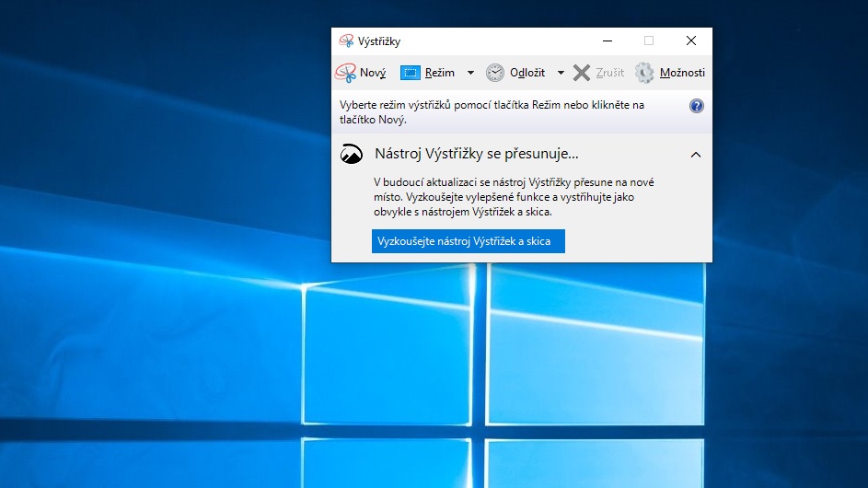Collapse the notification panel with the chevron
868x488 pixels.
click(696, 155)
